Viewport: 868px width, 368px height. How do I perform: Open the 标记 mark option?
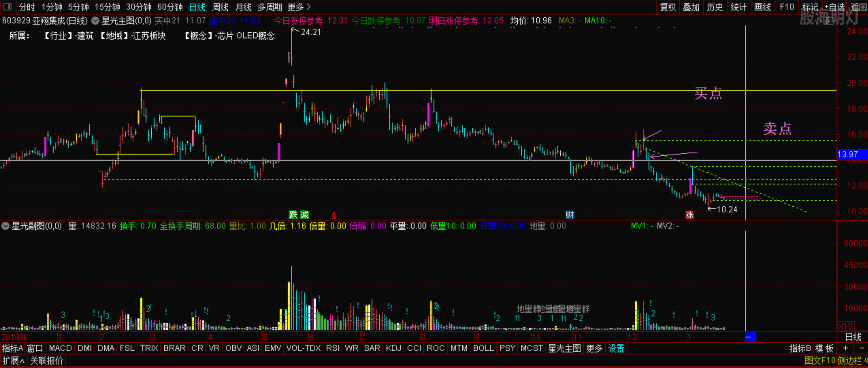[x=810, y=7]
